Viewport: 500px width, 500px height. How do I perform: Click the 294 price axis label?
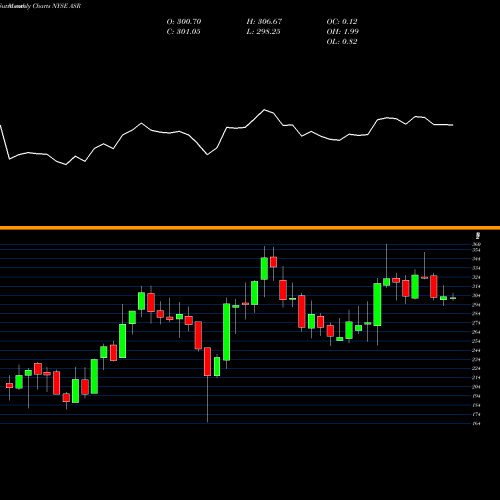click(x=476, y=305)
